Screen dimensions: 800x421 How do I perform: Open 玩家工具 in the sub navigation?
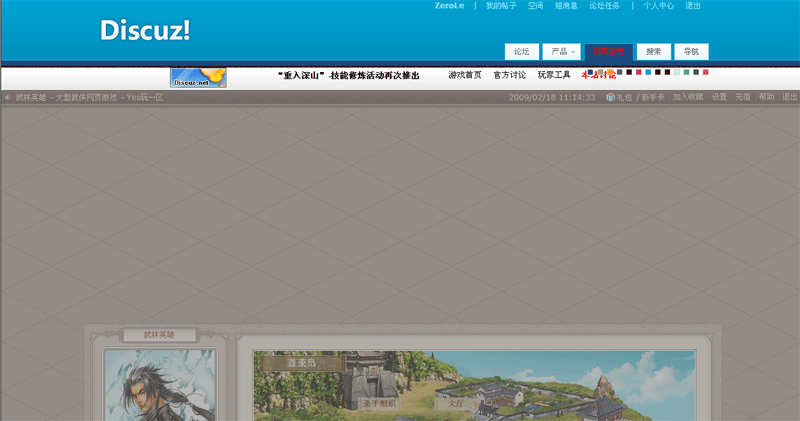tap(554, 75)
